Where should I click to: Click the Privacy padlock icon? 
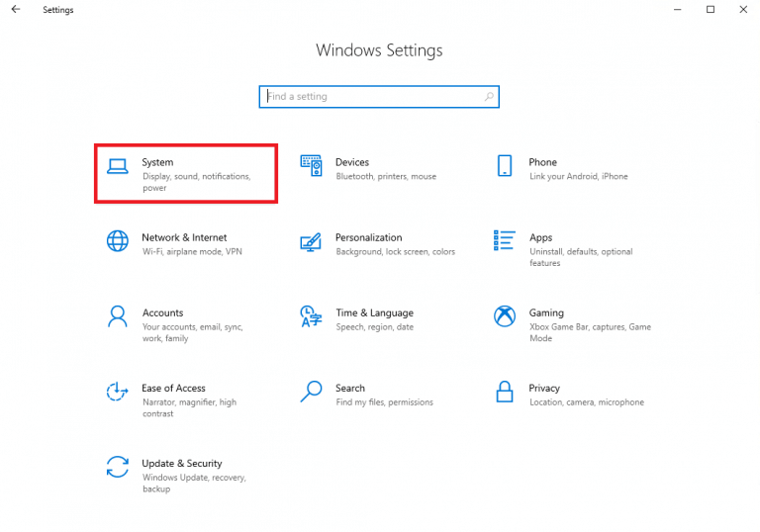[x=505, y=392]
